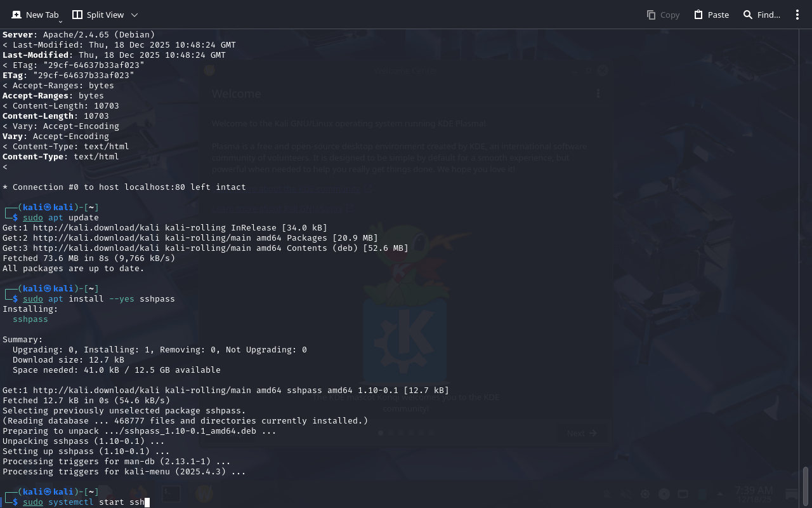Click the cursor after 'systemctl start ssh'
This screenshot has height=508, width=812.
click(147, 502)
